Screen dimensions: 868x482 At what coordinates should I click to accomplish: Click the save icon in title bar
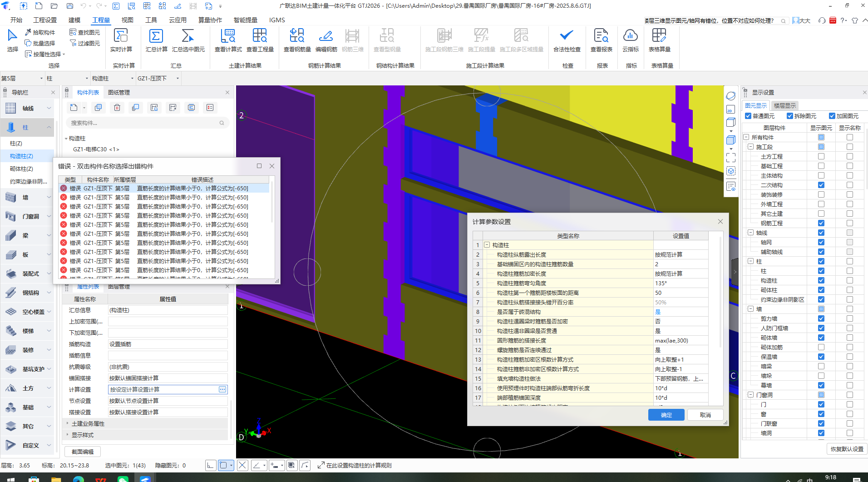(70, 6)
